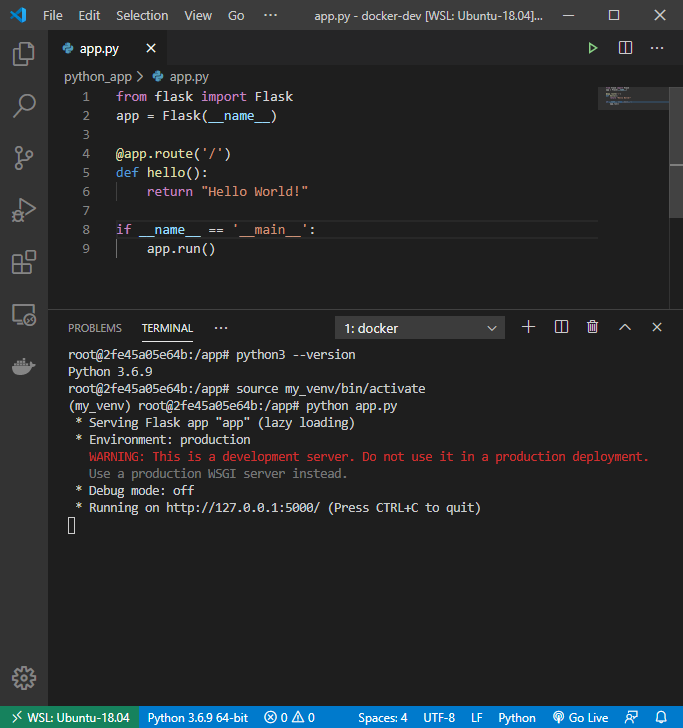Click the '@app.route('/')' decorator line

click(173, 153)
